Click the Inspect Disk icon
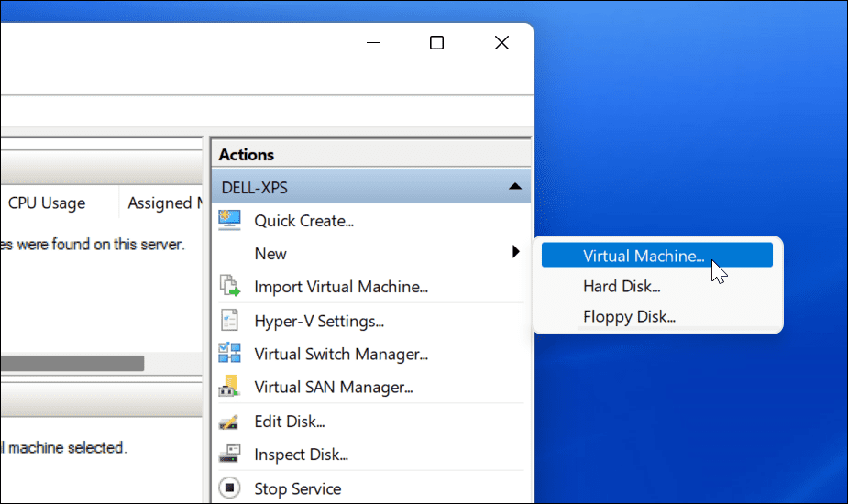848x504 pixels. (229, 455)
